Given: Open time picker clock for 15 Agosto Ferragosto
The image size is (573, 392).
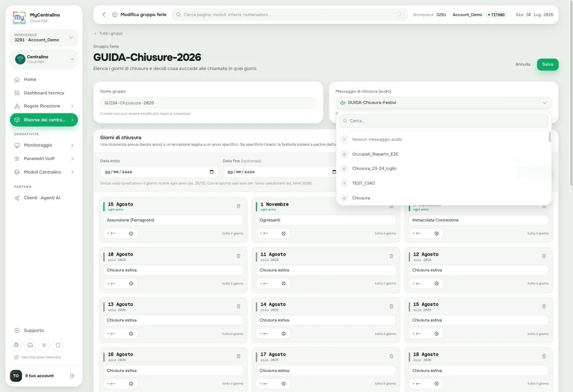Looking at the screenshot, I should (x=131, y=234).
